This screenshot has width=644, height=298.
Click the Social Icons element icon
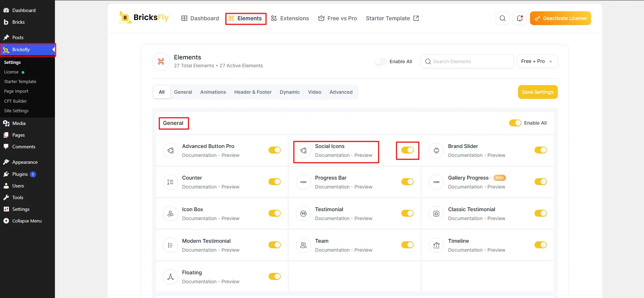click(303, 150)
